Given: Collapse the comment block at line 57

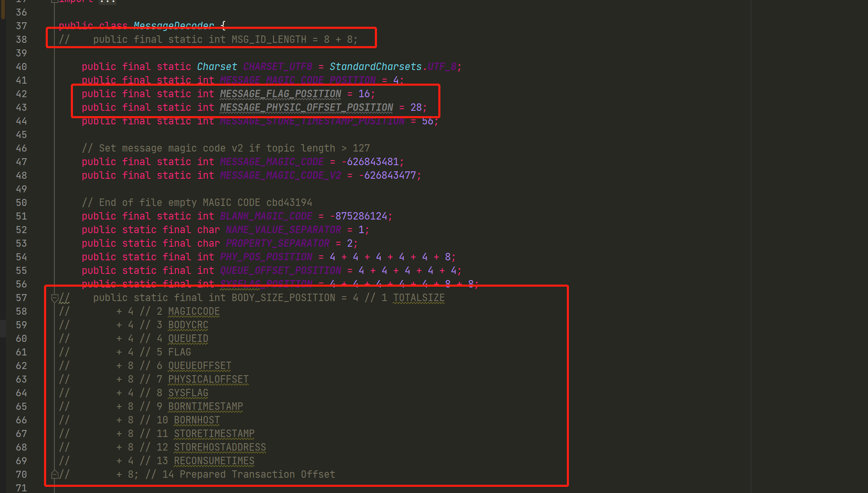Looking at the screenshot, I should coord(54,298).
